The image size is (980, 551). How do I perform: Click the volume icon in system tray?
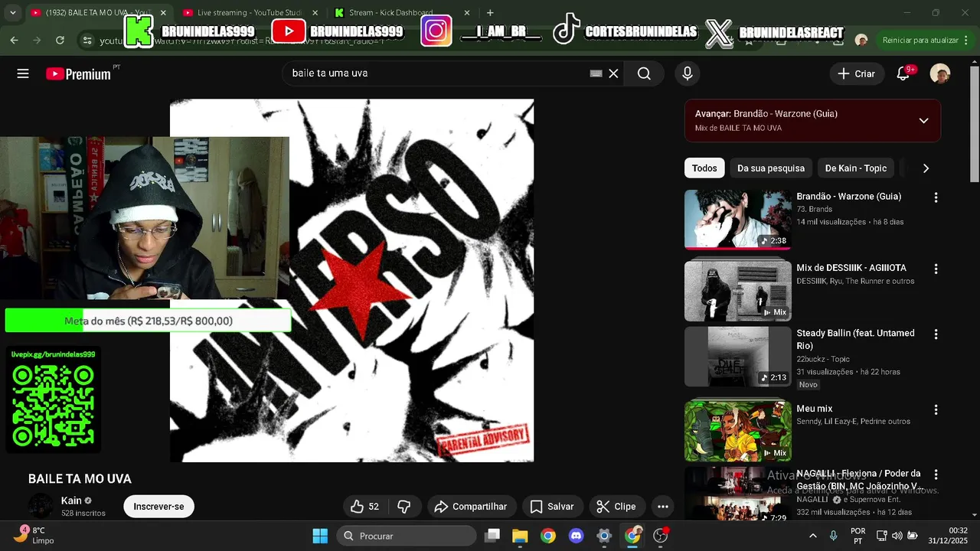point(897,536)
